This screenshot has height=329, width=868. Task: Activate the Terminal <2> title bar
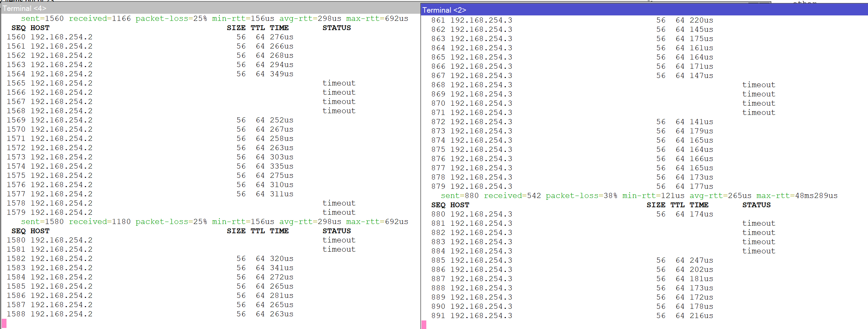[x=644, y=10]
